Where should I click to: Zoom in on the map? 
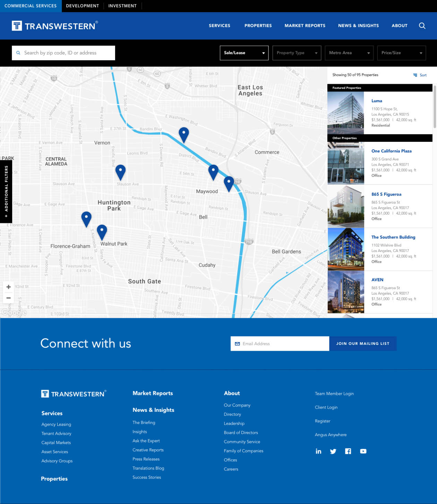9,287
